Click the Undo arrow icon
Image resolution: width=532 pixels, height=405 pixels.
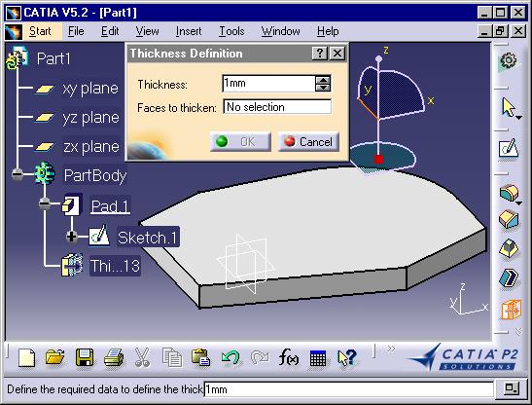pyautogui.click(x=231, y=357)
